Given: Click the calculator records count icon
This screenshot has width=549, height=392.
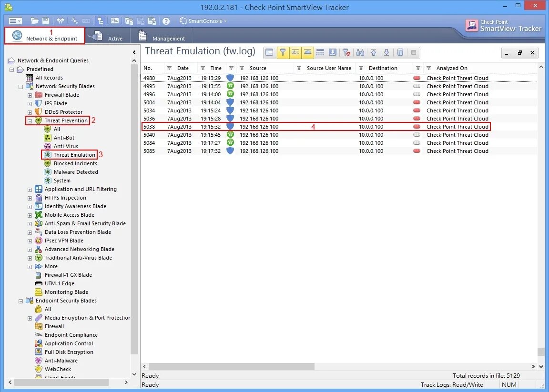Looking at the screenshot, I should tap(400, 52).
